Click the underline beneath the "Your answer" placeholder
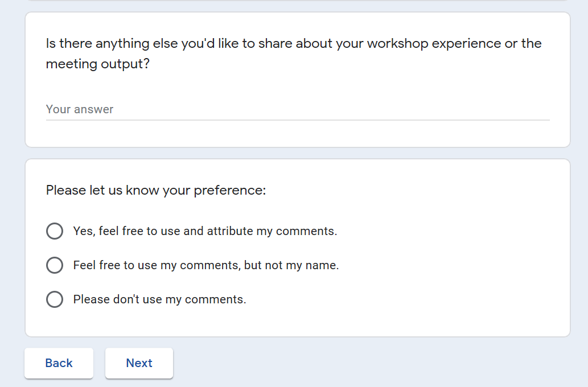 (297, 120)
